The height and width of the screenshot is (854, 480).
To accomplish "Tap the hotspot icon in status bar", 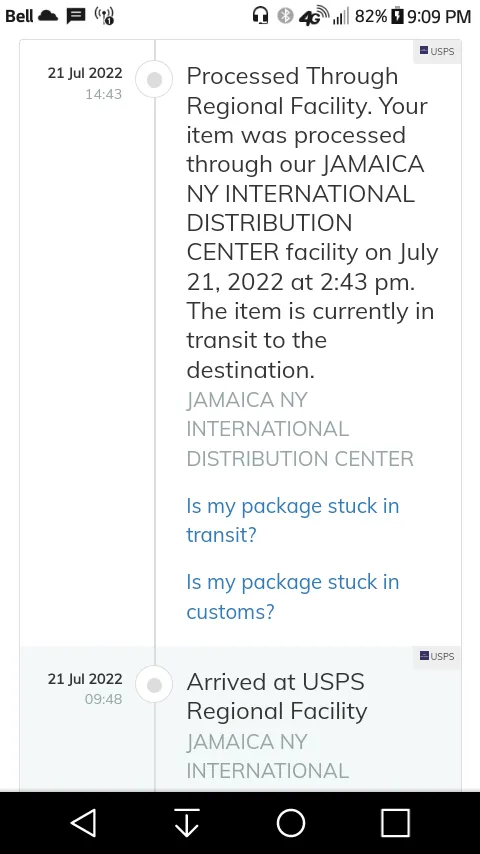I will [104, 16].
